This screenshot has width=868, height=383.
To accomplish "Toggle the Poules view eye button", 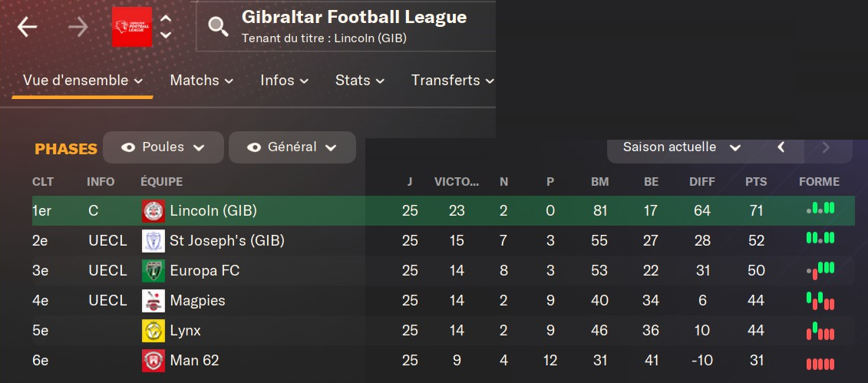I will click(163, 147).
